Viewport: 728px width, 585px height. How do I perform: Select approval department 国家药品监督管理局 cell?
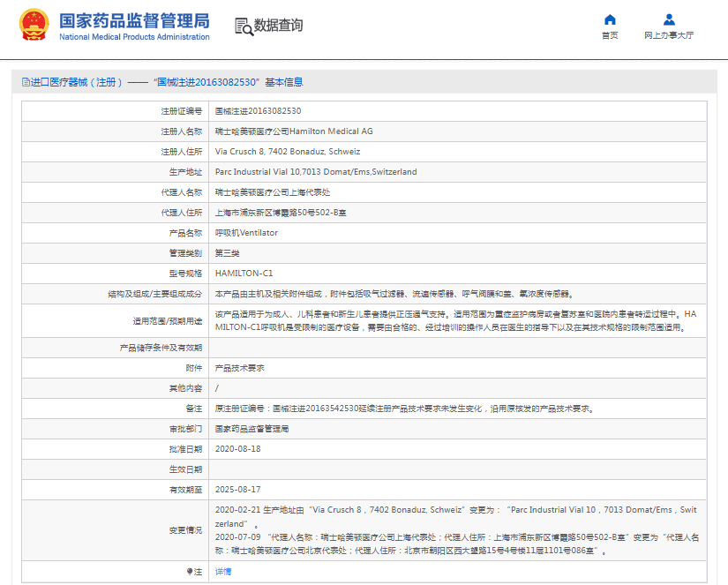[x=251, y=429]
